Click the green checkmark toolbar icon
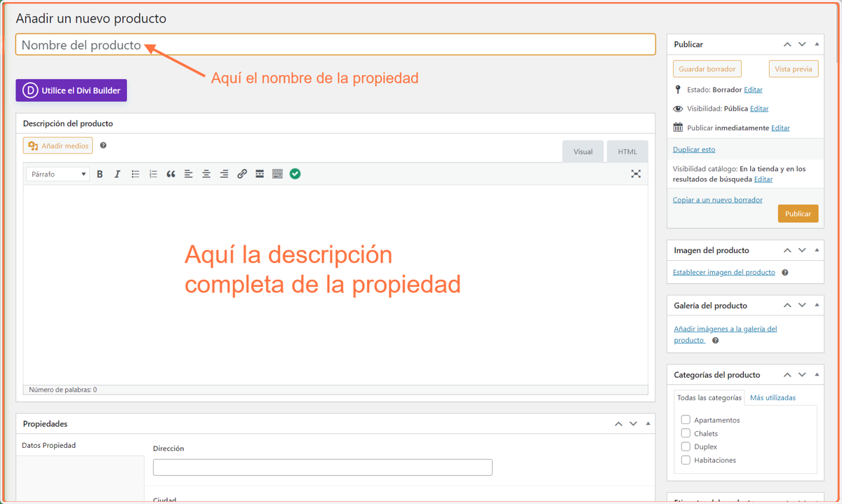Screen dimensions: 842x504 pyautogui.click(x=295, y=174)
